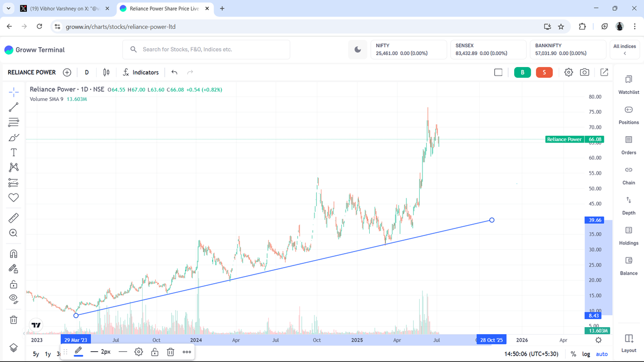The height and width of the screenshot is (362, 644).
Task: Select the trend line's right endpoint handle
Action: pos(492,220)
